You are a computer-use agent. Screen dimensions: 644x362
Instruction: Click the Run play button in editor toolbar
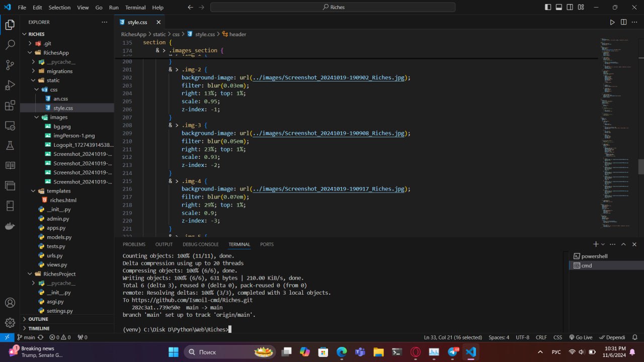(612, 22)
